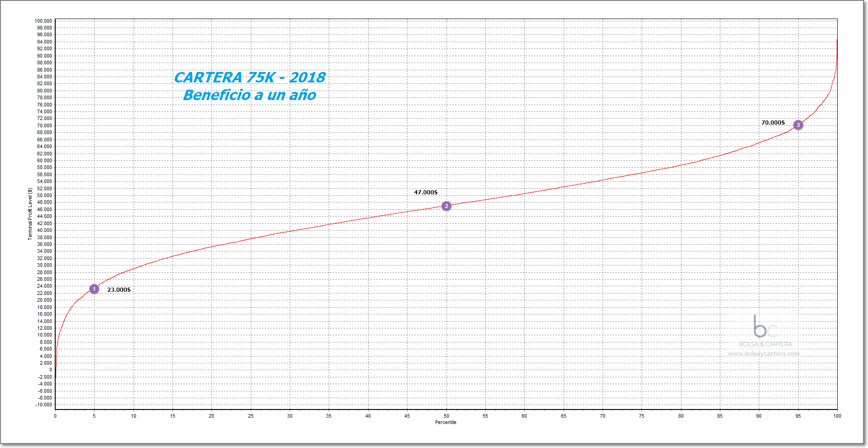The image size is (868, 448).
Task: Select the 70.000$ data label
Action: [x=773, y=123]
